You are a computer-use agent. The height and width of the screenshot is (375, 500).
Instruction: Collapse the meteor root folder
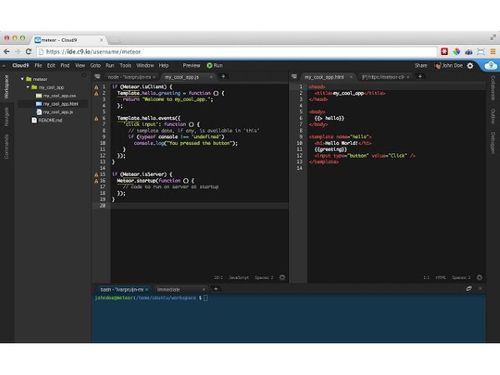tap(22, 79)
